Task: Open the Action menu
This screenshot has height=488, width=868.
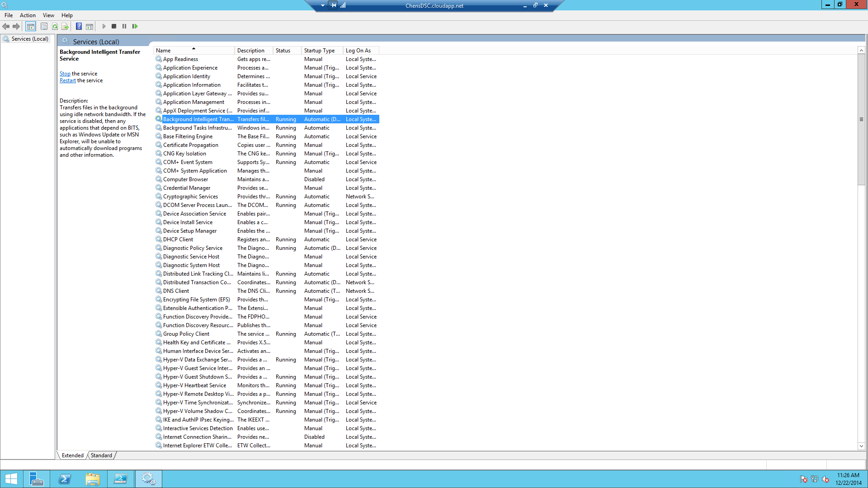Action: [28, 15]
